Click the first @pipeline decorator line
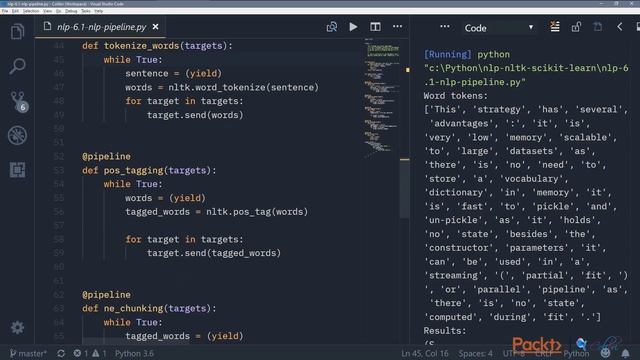640x360 pixels. click(x=106, y=156)
